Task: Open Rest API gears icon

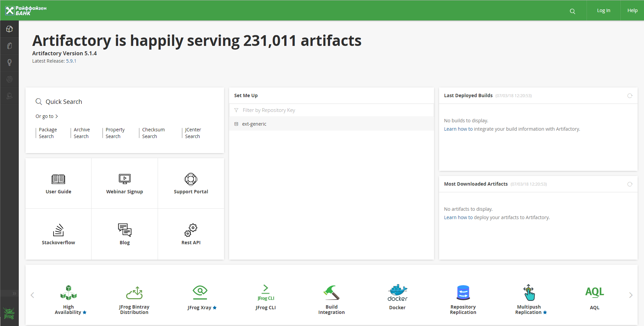Action: 191,230
